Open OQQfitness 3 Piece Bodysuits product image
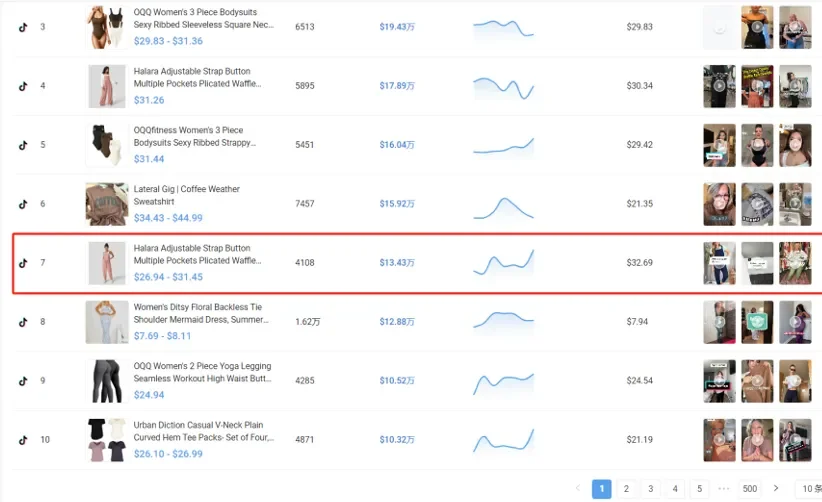 coord(107,145)
